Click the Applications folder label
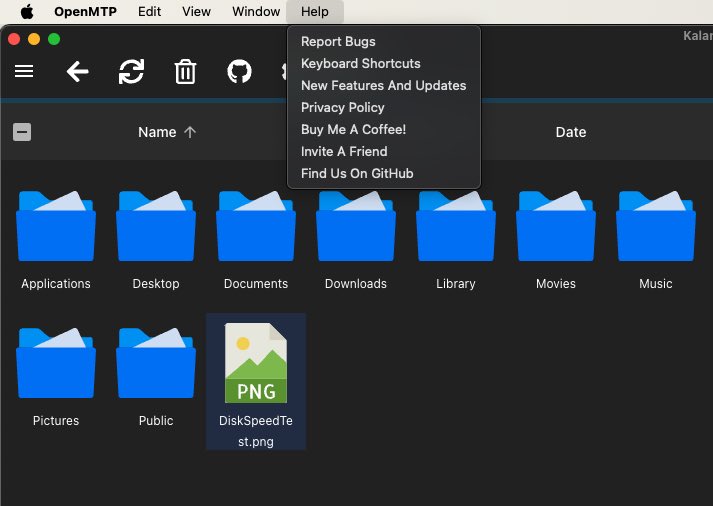The height and width of the screenshot is (506, 713). 56,284
